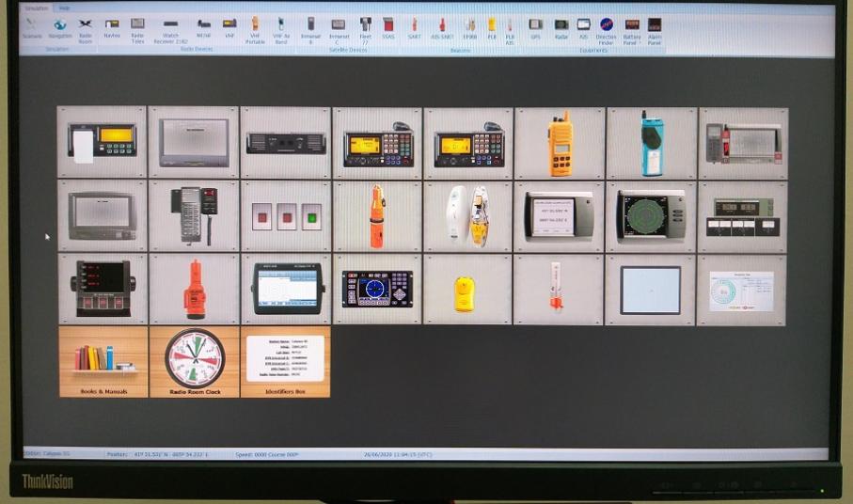Open the Navtex device from the toolbar
Viewport: 853px width, 504px height.
(112, 27)
